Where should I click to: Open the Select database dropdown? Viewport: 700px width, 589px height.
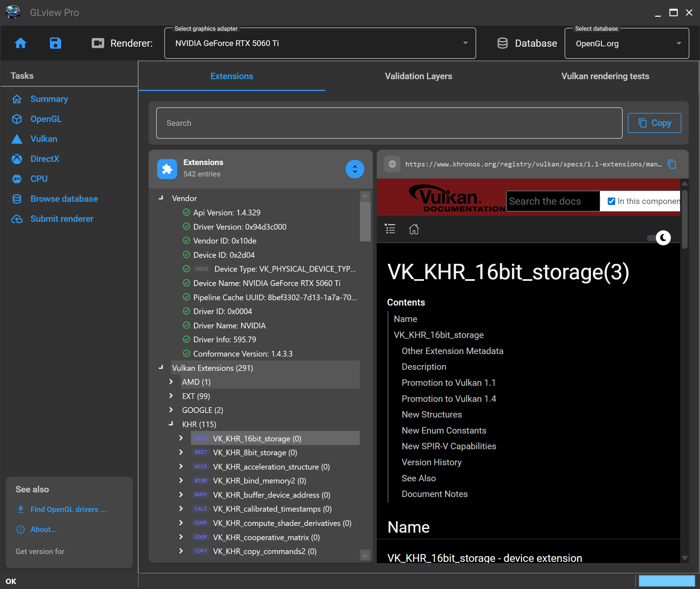627,43
